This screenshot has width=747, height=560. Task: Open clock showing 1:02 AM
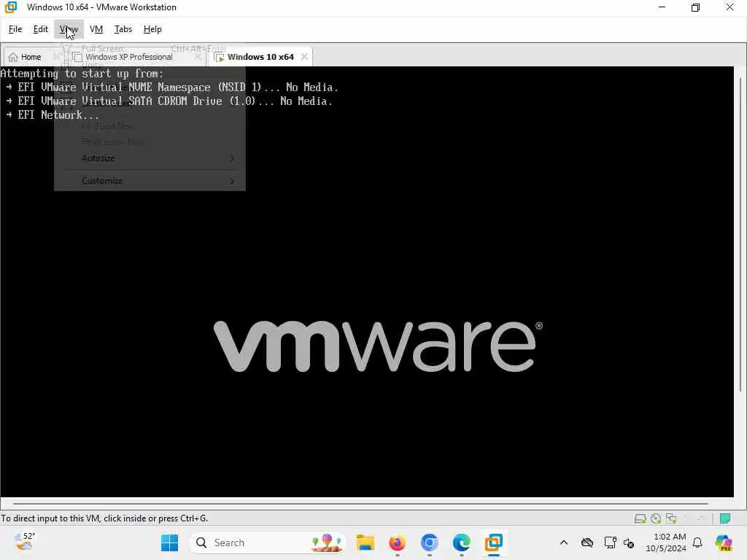(x=665, y=542)
